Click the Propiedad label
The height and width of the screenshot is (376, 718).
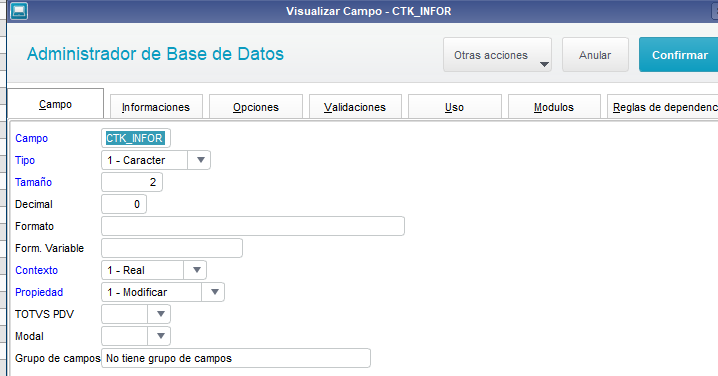tap(39, 292)
